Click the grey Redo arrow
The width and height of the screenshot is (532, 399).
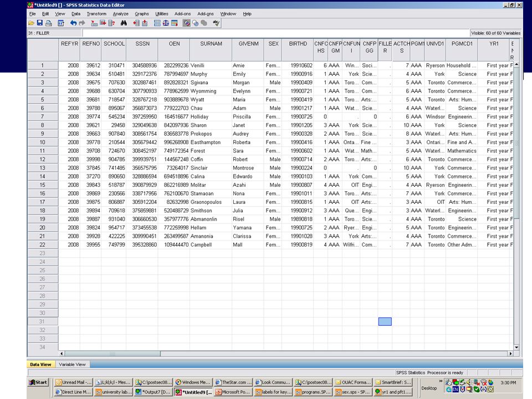tap(82, 23)
